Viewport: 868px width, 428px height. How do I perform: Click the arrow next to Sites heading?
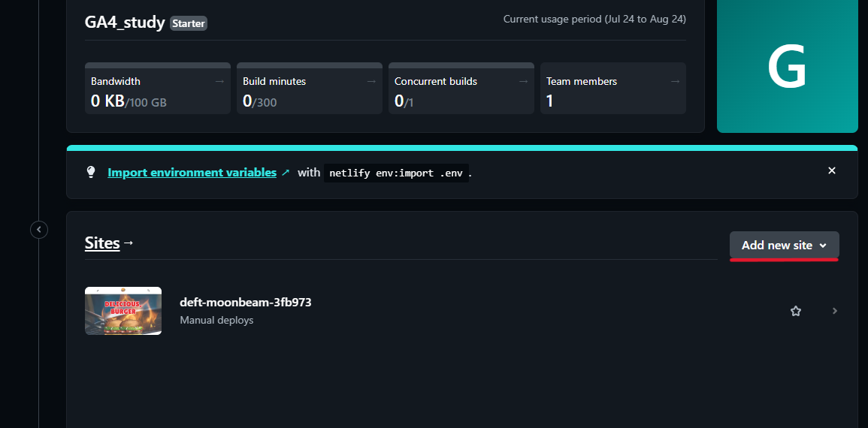[129, 243]
